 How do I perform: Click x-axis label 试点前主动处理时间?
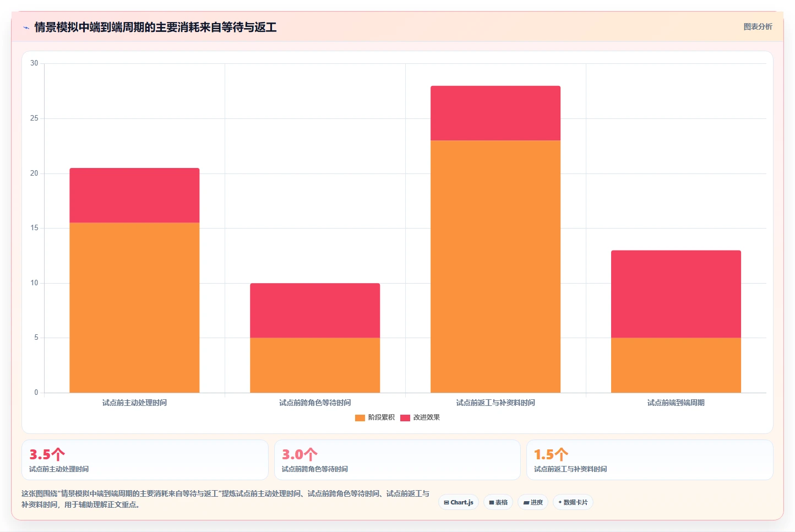[134, 403]
